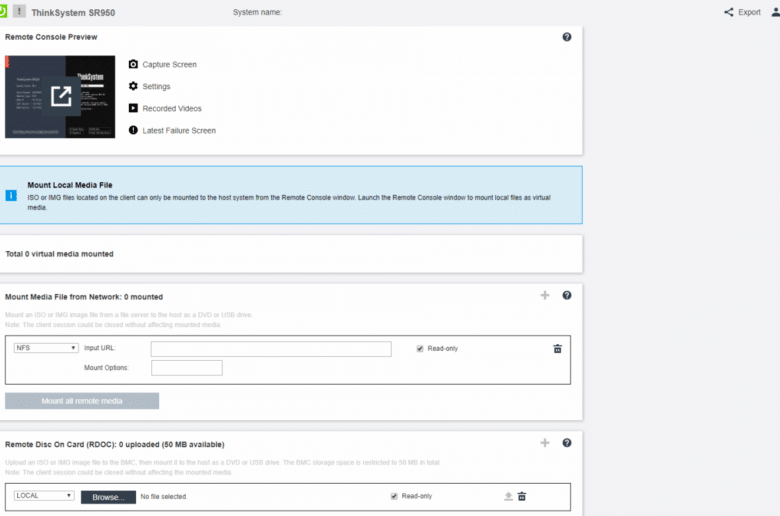Image resolution: width=780 pixels, height=516 pixels.
Task: Open Capture Screen
Action: [x=170, y=65]
